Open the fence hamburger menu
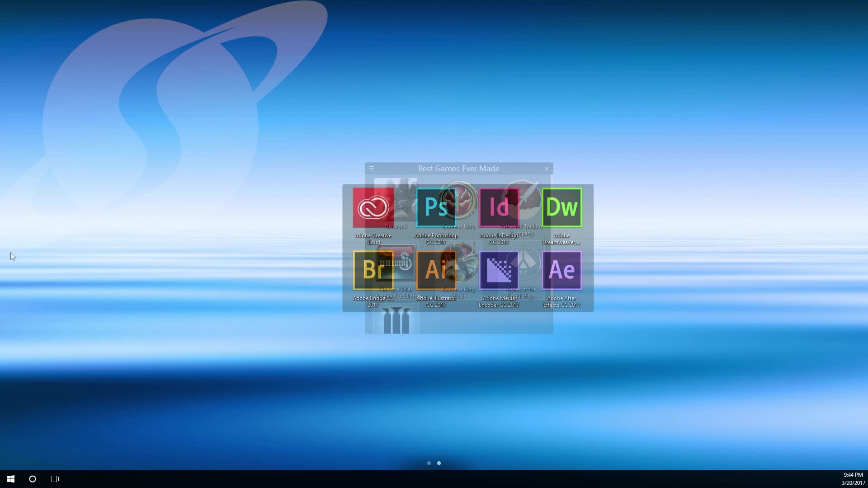Viewport: 868px width, 488px height. (x=371, y=169)
